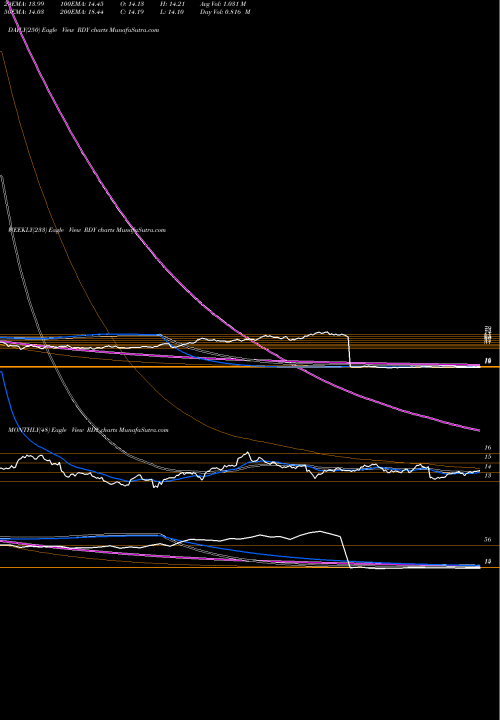Click the price axis label 13
The height and width of the screenshot is (720, 500).
488,476
